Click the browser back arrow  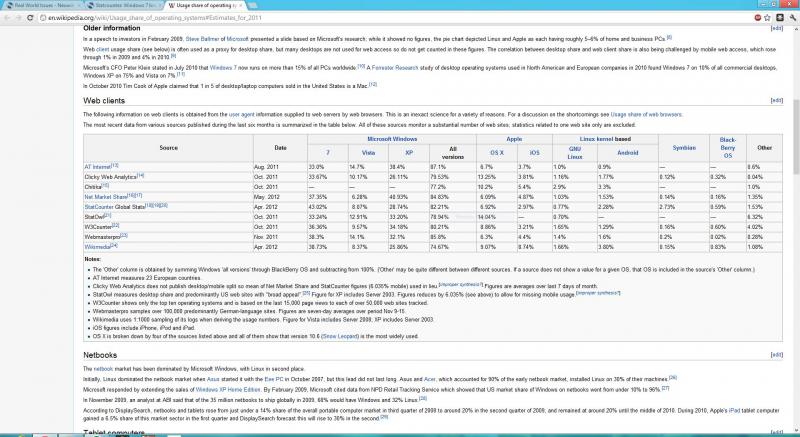click(7, 17)
